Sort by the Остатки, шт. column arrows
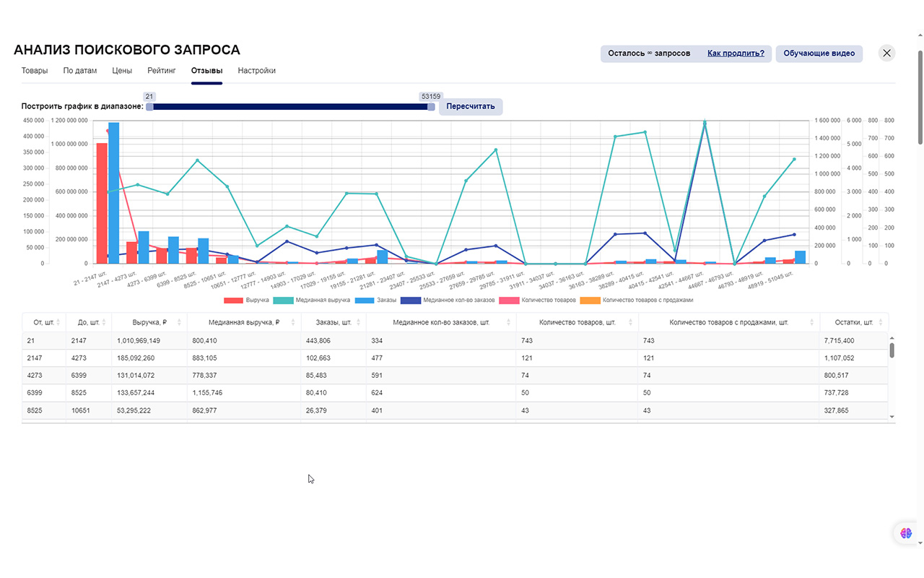Viewport: 924px width, 578px height. tap(881, 322)
